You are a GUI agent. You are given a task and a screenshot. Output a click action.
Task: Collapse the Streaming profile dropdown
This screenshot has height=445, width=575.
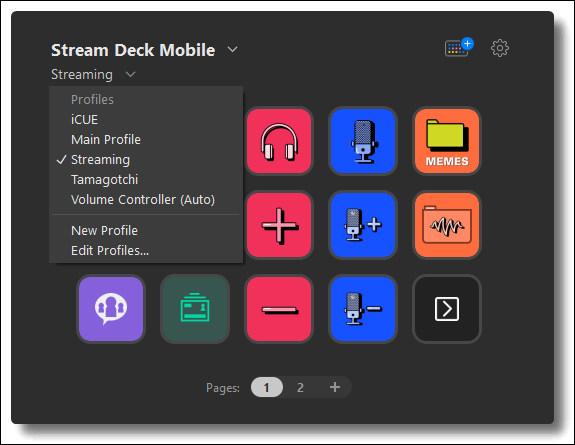coord(130,74)
